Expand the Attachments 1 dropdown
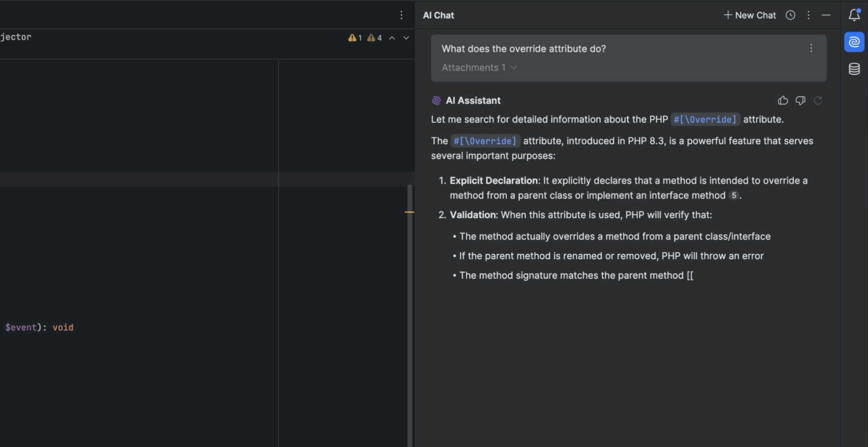 (479, 67)
